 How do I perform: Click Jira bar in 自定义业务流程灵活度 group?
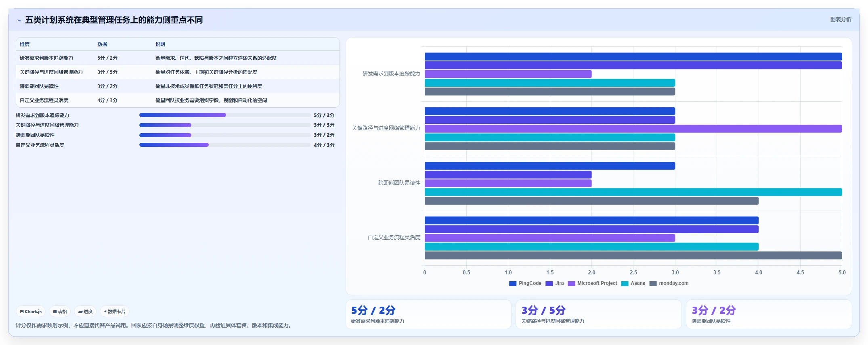(x=591, y=229)
